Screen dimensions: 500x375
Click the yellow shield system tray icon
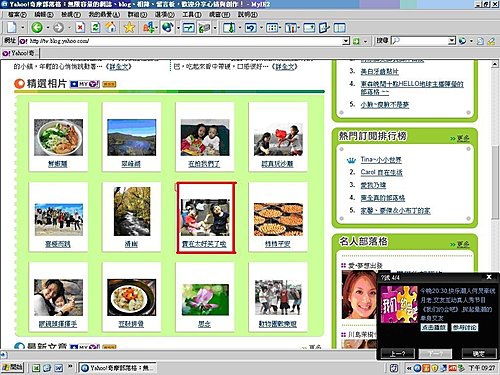pos(435,368)
